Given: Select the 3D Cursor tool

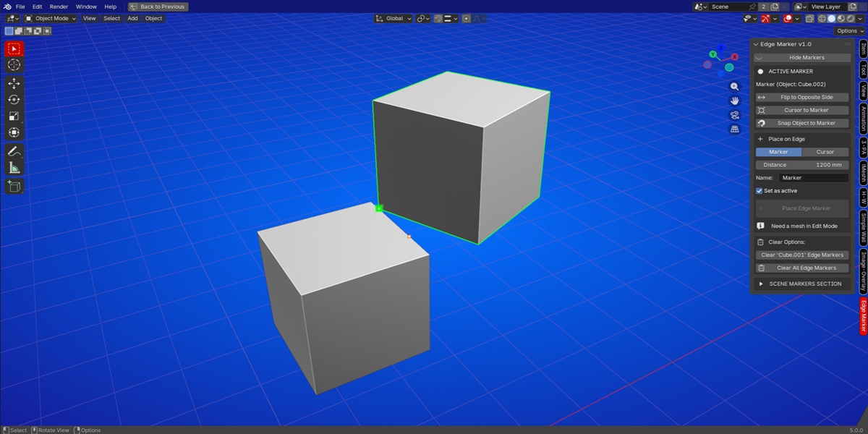Looking at the screenshot, I should 14,65.
